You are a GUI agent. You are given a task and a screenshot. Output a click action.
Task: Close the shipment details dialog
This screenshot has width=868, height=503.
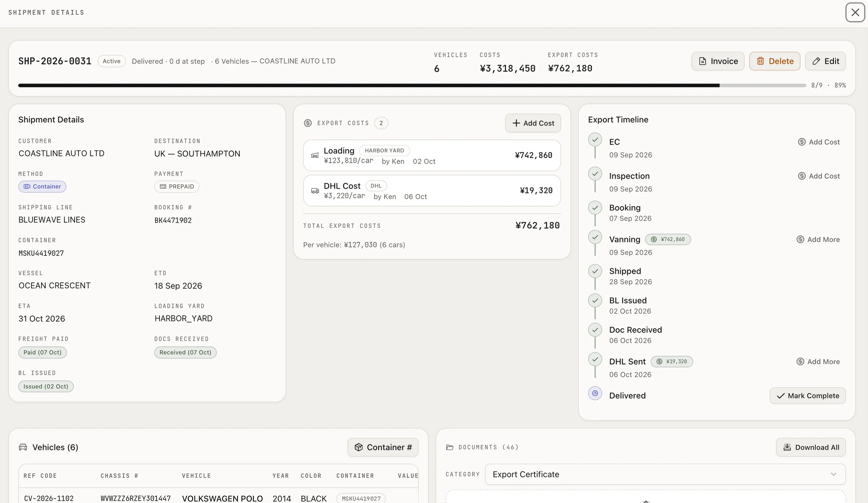(x=855, y=12)
